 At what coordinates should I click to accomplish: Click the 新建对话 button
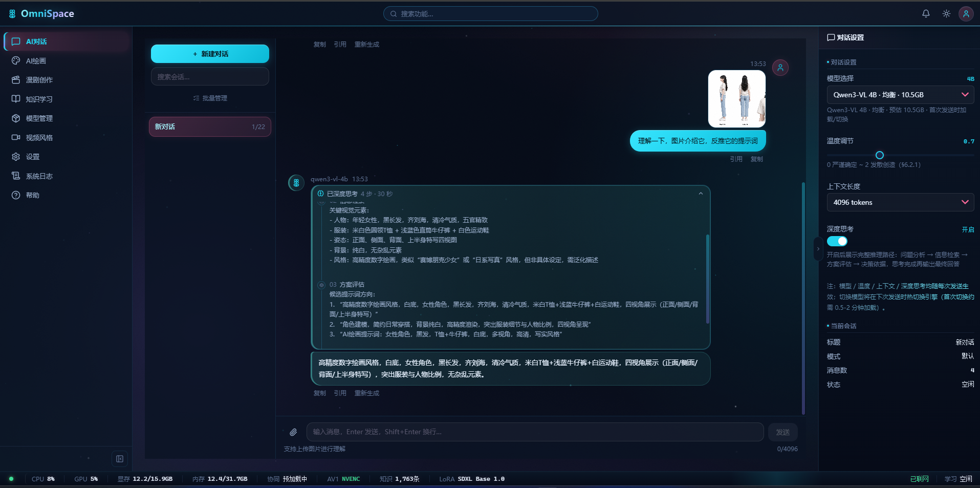[210, 54]
